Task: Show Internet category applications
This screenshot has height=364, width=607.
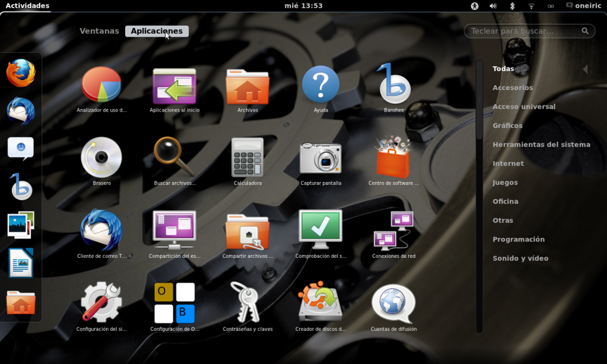Action: pos(508,164)
